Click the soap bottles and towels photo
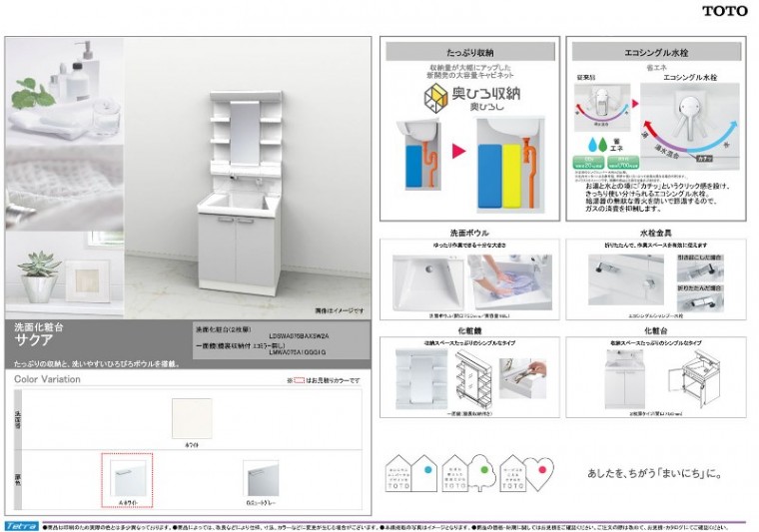Viewport: 759px width, 532px height. 64,92
